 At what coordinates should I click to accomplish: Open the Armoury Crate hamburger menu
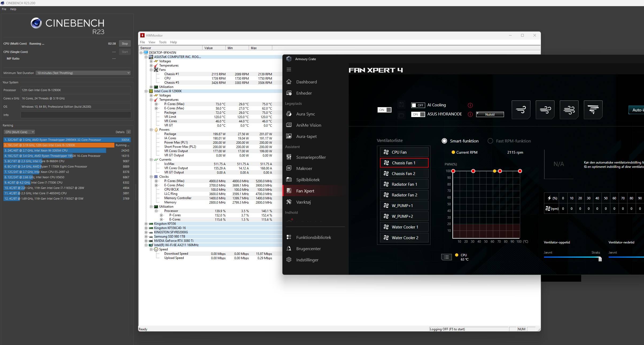(x=289, y=69)
